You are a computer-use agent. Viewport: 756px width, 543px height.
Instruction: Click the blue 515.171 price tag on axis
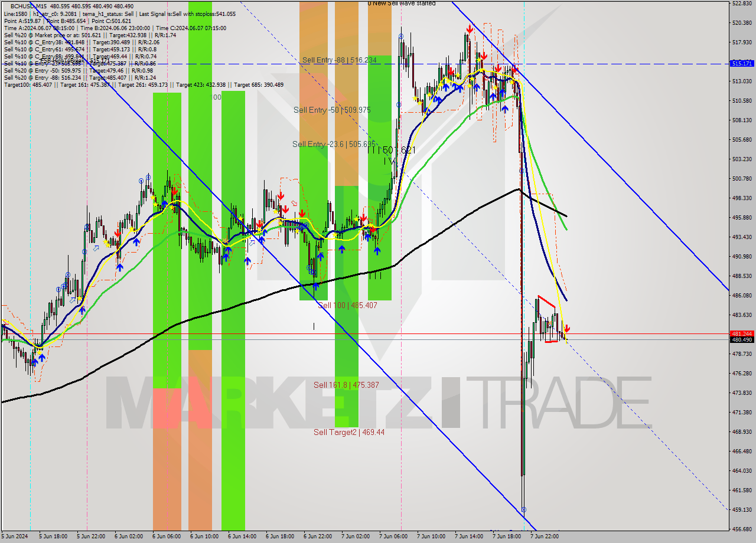(742, 63)
